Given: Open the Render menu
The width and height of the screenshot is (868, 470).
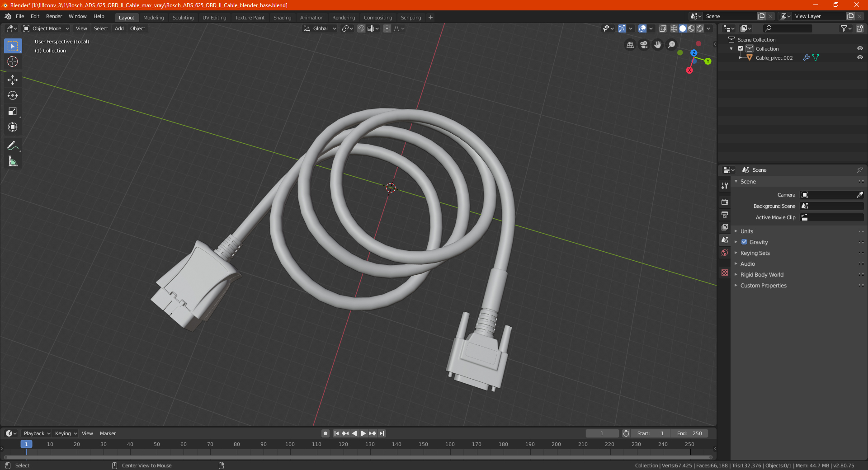Looking at the screenshot, I should [54, 16].
